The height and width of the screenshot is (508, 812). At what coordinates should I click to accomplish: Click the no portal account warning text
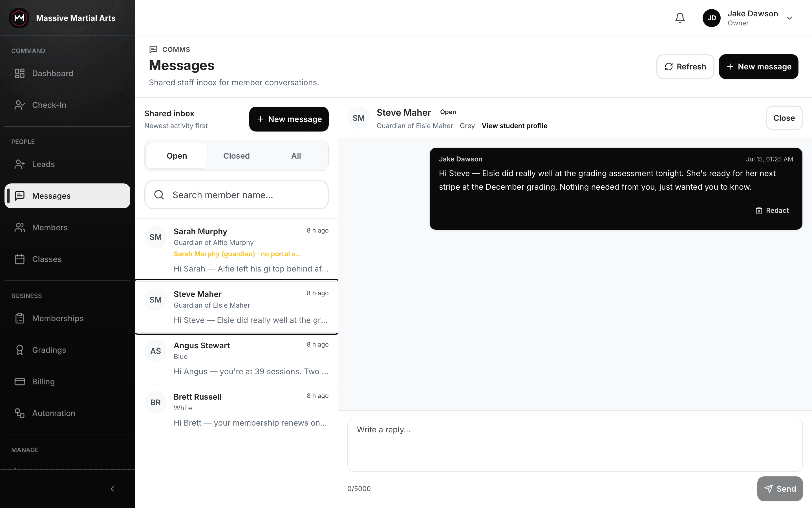[x=238, y=254]
